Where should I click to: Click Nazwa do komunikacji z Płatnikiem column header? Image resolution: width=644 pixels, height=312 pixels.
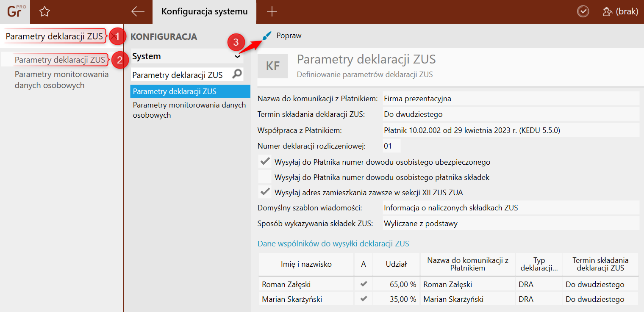point(468,264)
